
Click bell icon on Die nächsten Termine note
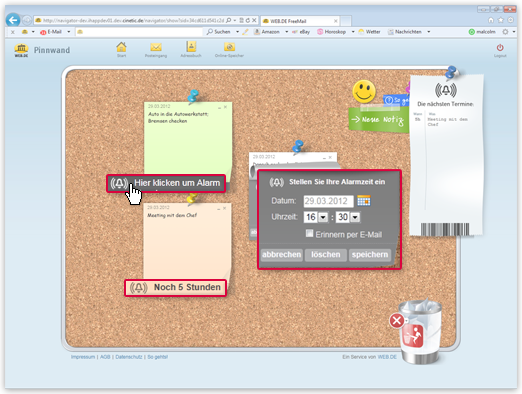[446, 90]
